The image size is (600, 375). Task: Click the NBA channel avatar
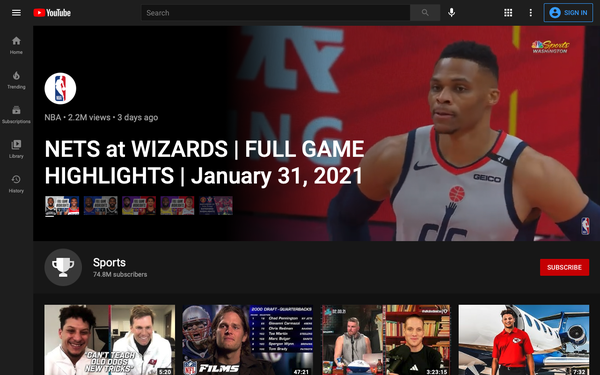pyautogui.click(x=60, y=88)
